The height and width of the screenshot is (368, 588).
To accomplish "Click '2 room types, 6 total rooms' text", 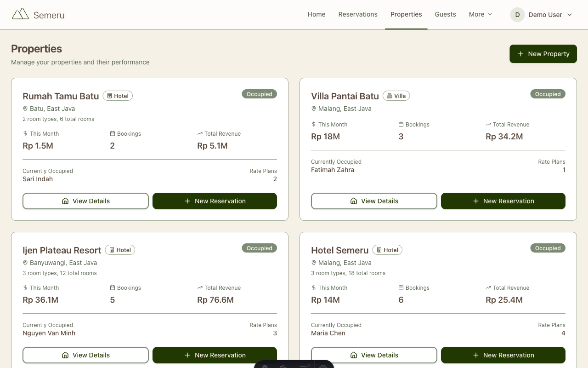I will [x=58, y=119].
